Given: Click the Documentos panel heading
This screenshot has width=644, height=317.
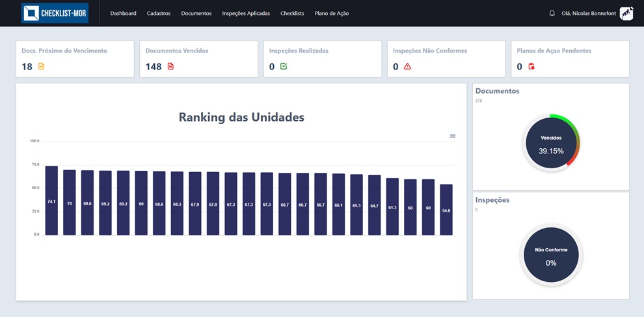Looking at the screenshot, I should click(x=498, y=91).
